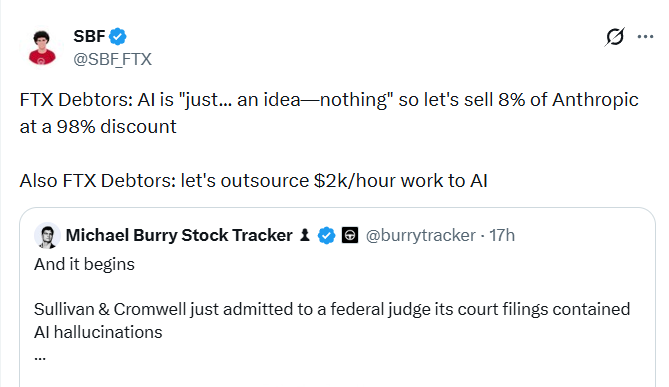669x387 pixels.
Task: Expand the quoted tweet's trailing ellipsis
Action: [40, 358]
